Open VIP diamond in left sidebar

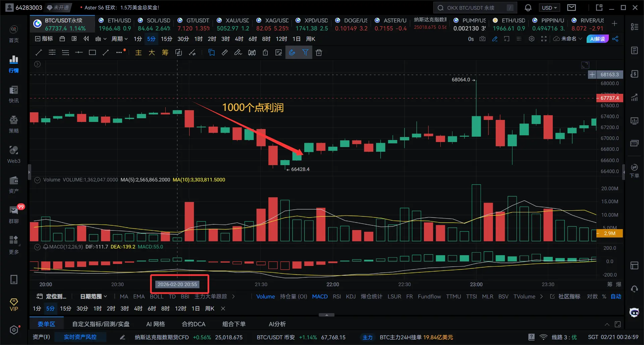click(x=14, y=305)
